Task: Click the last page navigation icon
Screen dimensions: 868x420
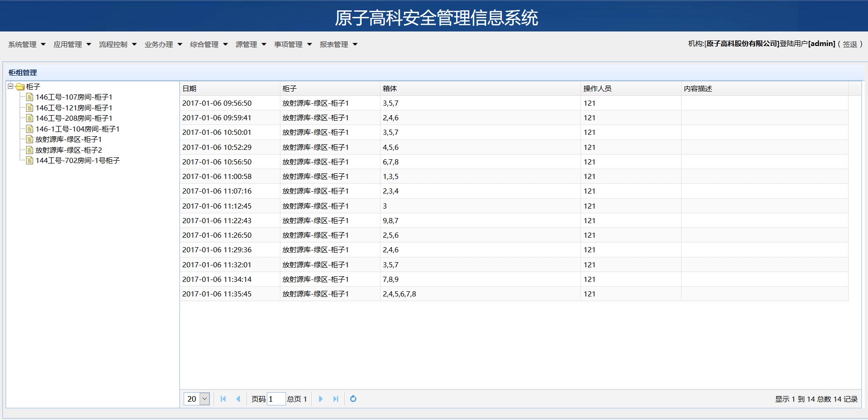Action: [336, 399]
